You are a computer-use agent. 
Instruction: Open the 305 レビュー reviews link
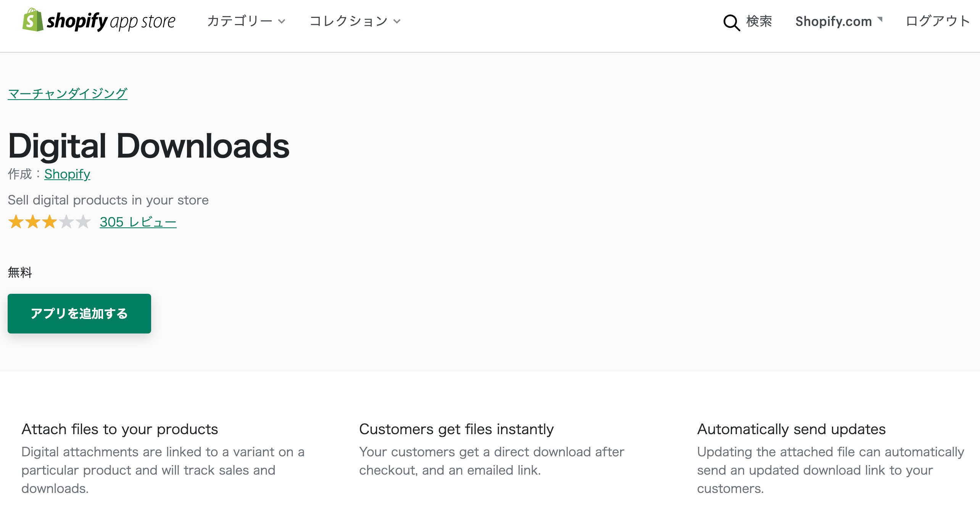138,222
